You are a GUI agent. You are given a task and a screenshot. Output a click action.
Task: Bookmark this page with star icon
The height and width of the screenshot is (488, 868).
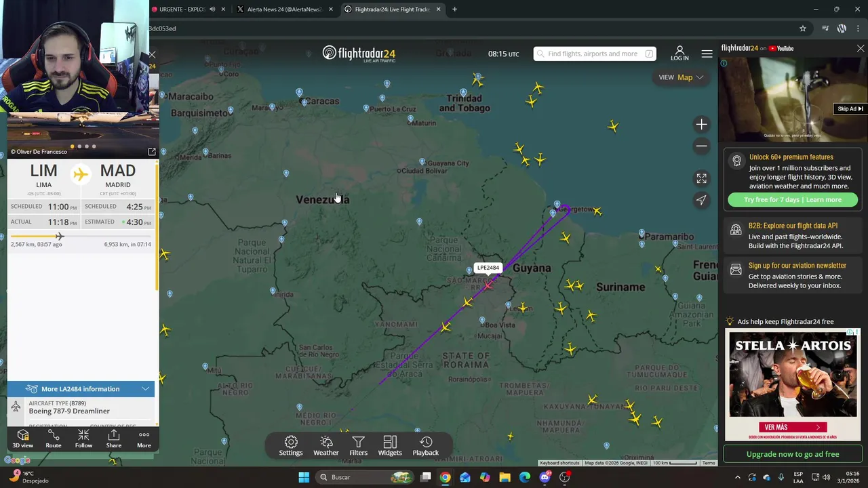(803, 28)
